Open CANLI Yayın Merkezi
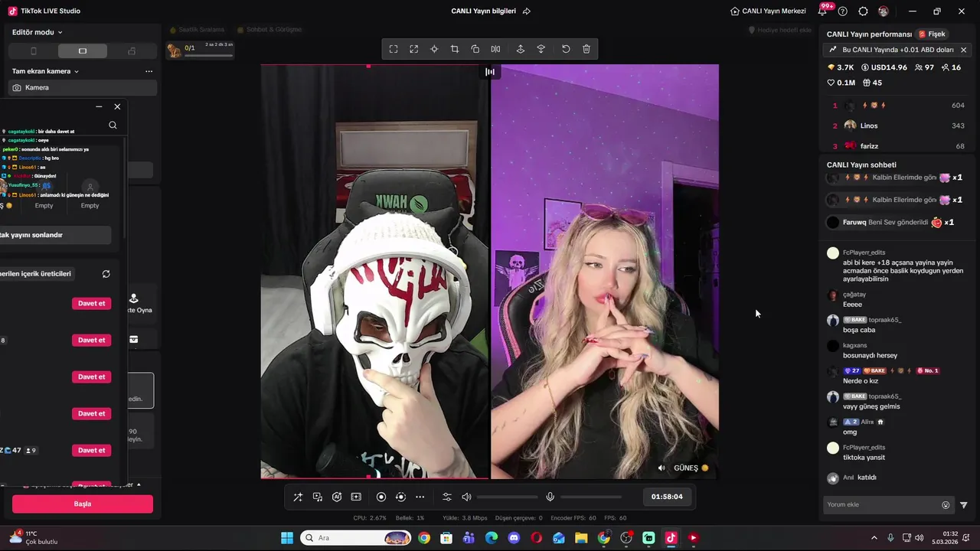 pos(768,11)
